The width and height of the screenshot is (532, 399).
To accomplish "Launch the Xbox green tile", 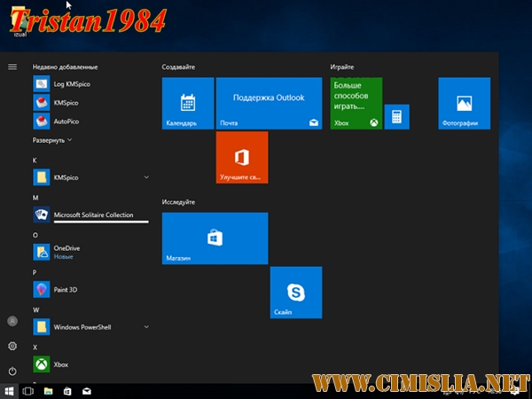I will [x=356, y=103].
